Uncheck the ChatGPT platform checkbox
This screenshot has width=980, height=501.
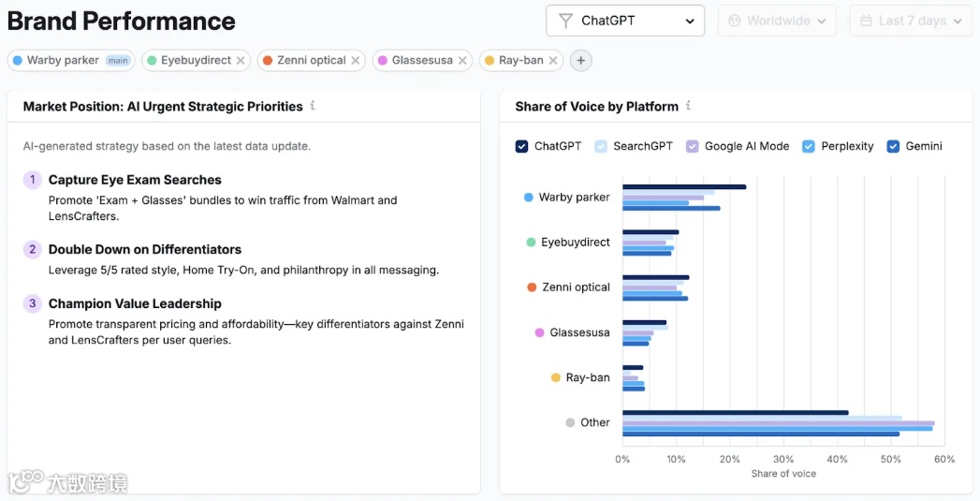pyautogui.click(x=522, y=146)
